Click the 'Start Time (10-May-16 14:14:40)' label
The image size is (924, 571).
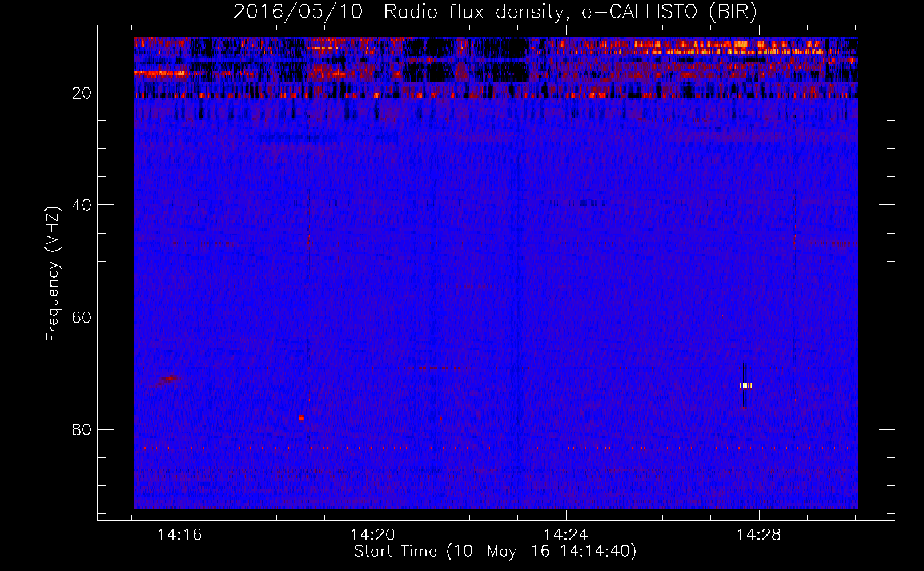(495, 552)
